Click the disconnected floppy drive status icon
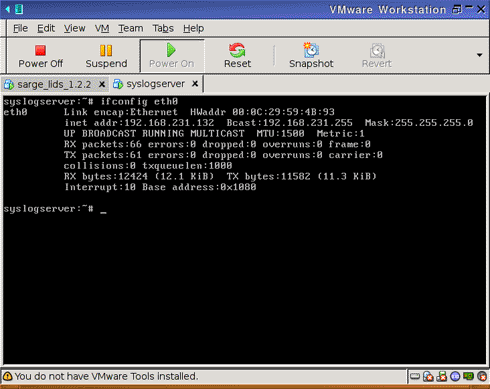 click(x=441, y=377)
